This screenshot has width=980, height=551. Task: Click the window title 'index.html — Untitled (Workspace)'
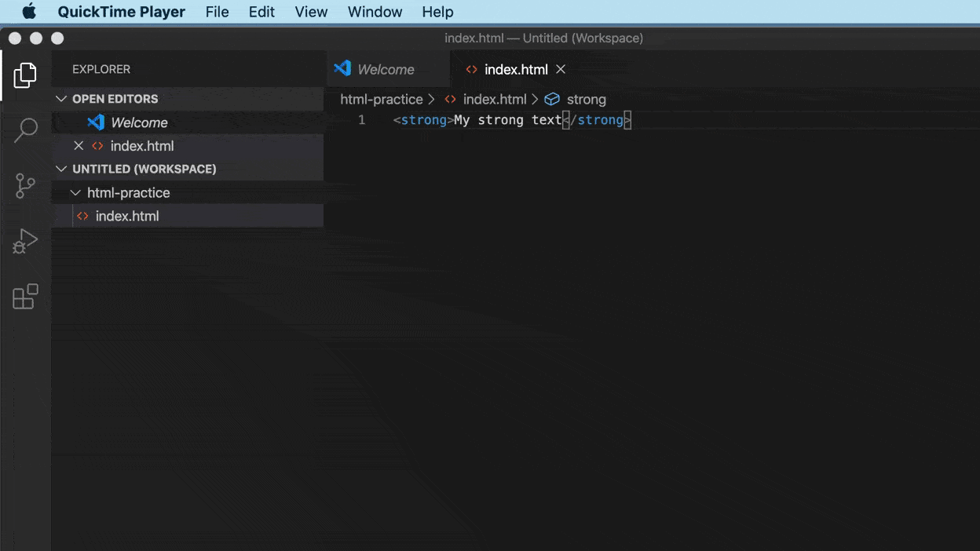point(543,38)
